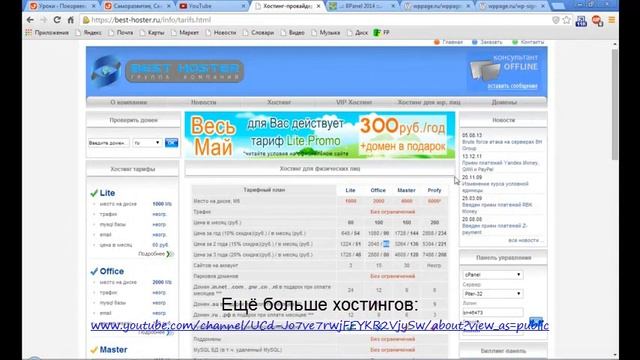Open the Маркет bookmark
Viewport: 640px width, 360px height.
point(185,32)
